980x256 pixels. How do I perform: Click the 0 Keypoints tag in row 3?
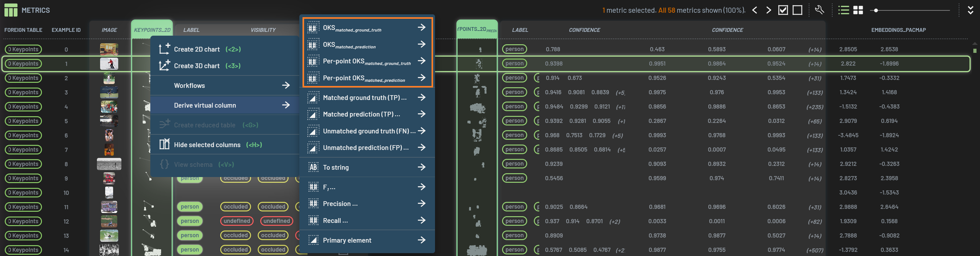[23, 92]
